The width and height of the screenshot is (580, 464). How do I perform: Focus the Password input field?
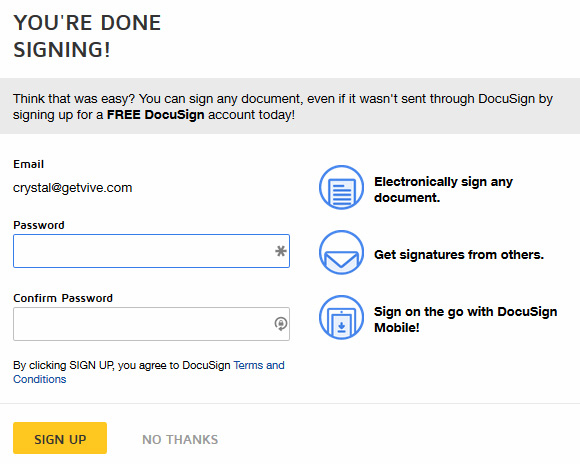[x=151, y=251]
